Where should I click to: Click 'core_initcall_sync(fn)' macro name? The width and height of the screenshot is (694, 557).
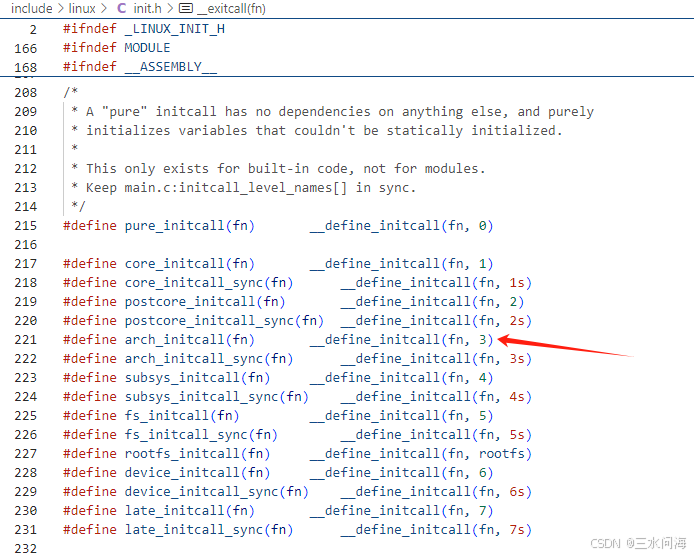[209, 283]
